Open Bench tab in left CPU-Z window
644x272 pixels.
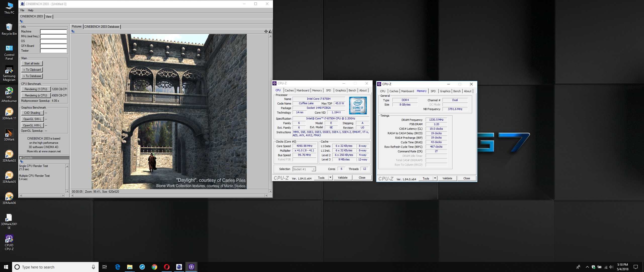352,90
